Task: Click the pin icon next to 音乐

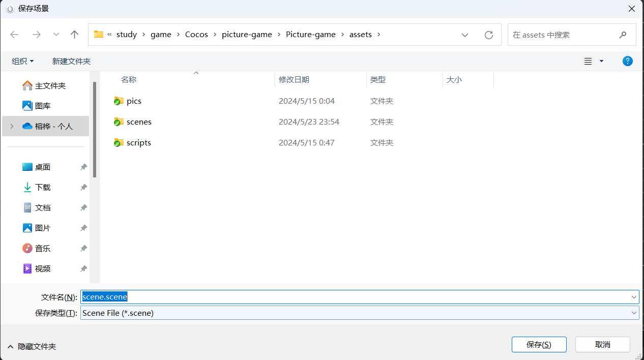Action: (x=83, y=248)
